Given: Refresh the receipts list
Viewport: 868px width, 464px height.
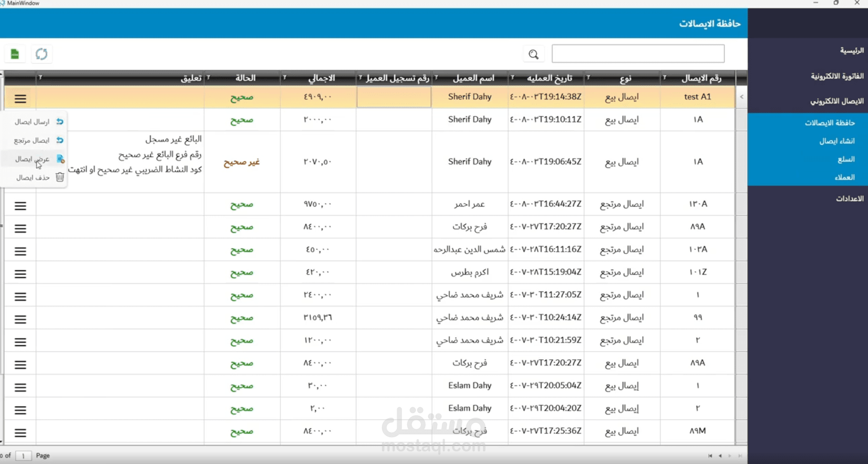Looking at the screenshot, I should pos(41,54).
